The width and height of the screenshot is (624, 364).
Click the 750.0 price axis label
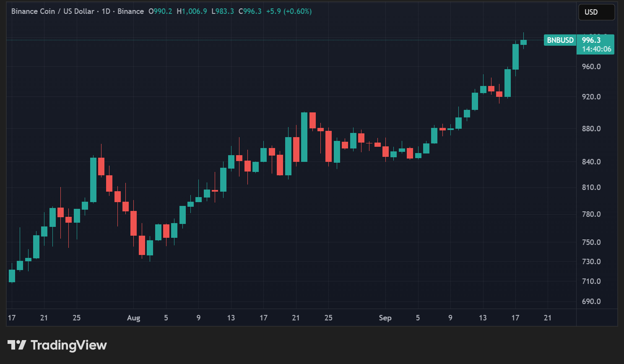click(x=591, y=242)
